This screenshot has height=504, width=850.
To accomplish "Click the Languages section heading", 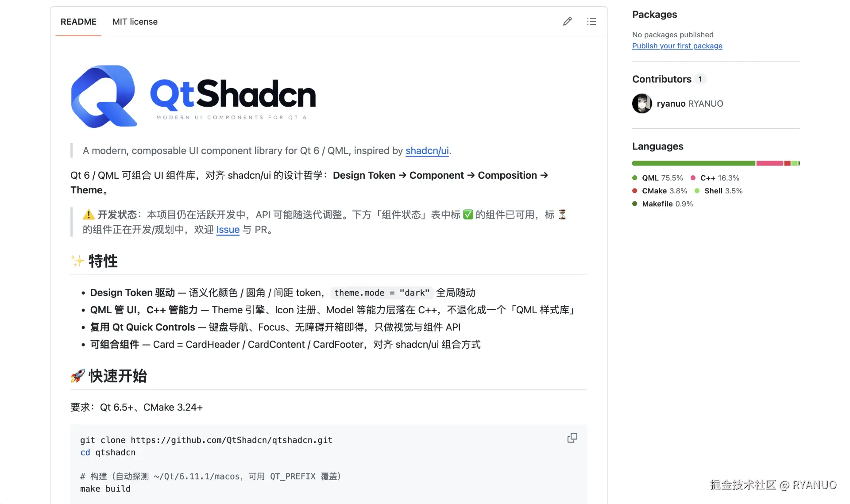I will [x=658, y=146].
